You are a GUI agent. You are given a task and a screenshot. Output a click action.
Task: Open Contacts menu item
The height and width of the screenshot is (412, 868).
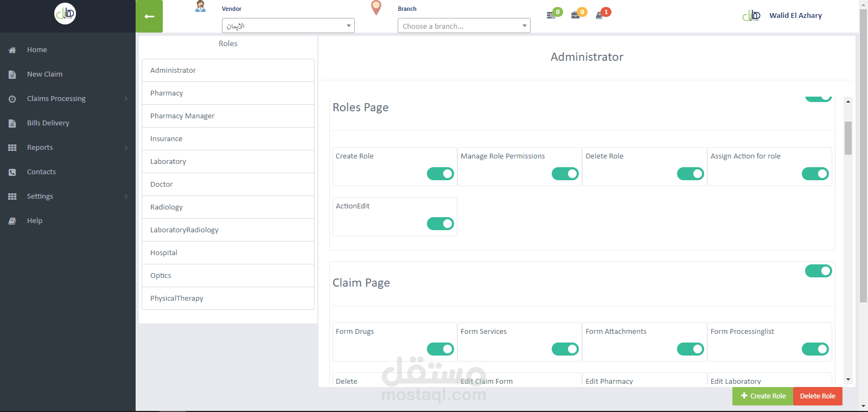click(x=68, y=172)
